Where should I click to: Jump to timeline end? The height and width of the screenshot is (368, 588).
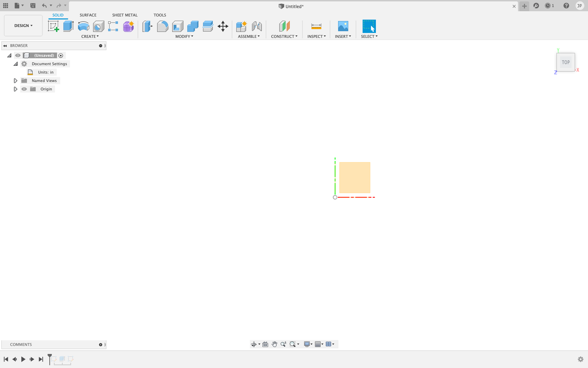point(41,359)
